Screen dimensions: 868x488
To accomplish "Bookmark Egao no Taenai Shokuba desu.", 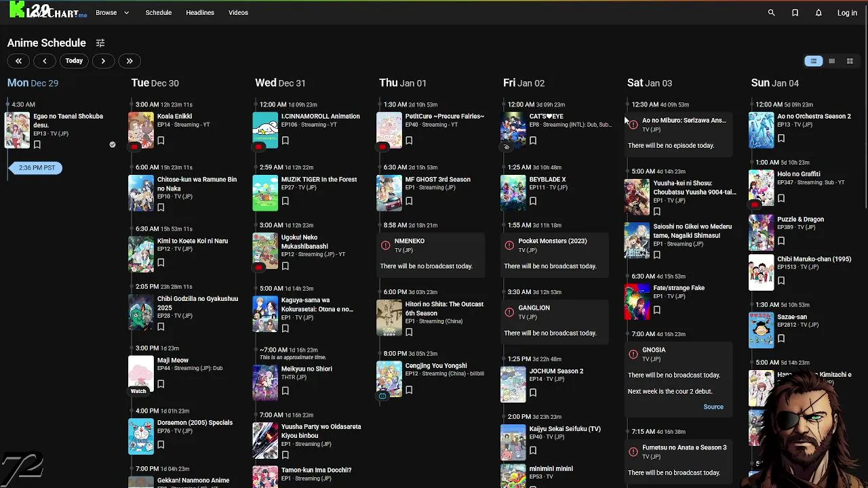I will click(37, 144).
